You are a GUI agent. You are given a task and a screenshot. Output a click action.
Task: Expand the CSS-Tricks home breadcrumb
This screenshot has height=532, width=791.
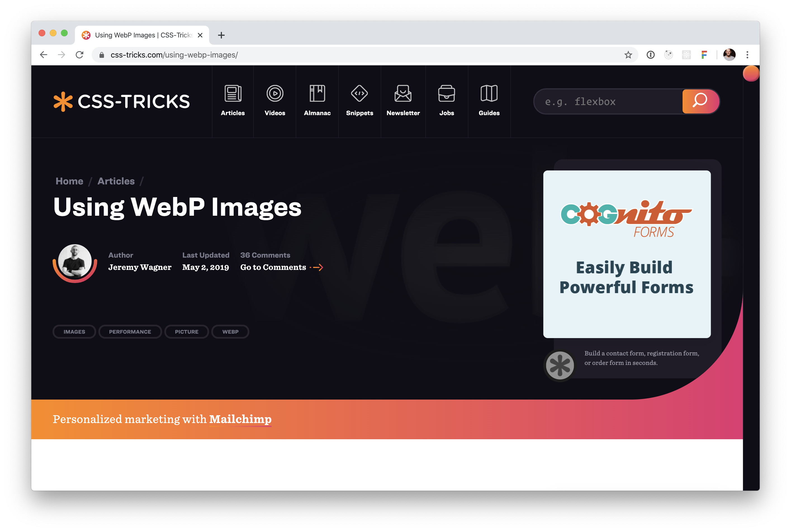tap(70, 181)
